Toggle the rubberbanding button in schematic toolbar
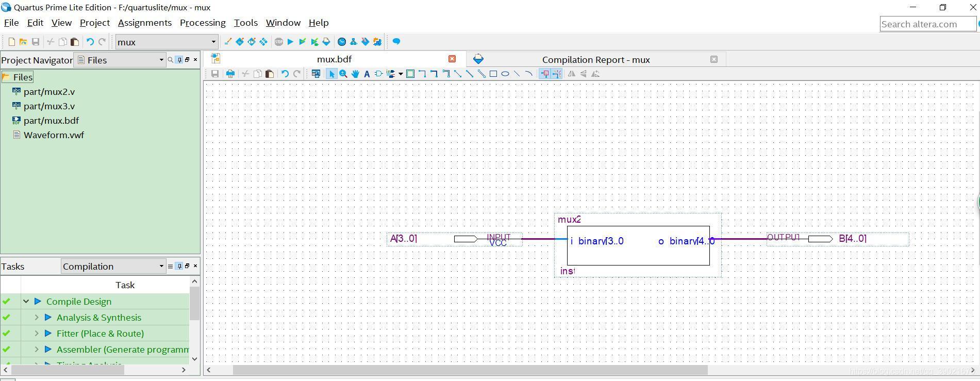This screenshot has width=980, height=381. tap(545, 74)
